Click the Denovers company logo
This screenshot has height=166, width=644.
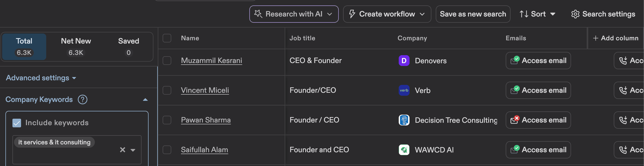coord(404,61)
